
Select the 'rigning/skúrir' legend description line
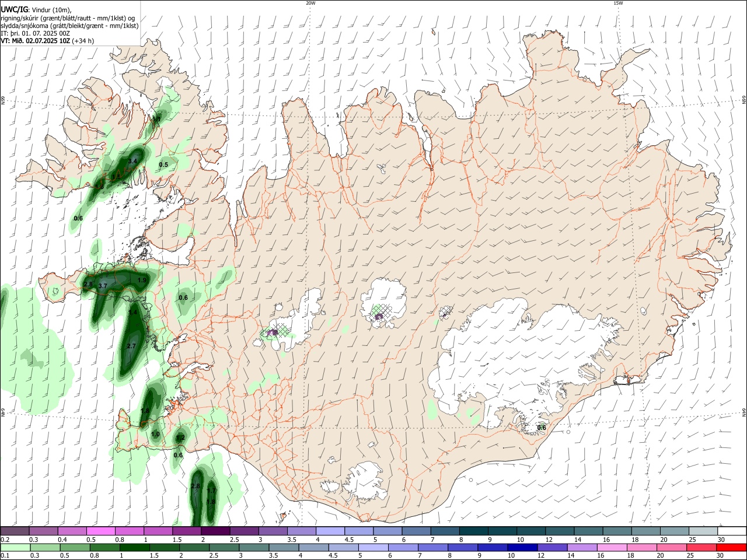click(x=68, y=18)
